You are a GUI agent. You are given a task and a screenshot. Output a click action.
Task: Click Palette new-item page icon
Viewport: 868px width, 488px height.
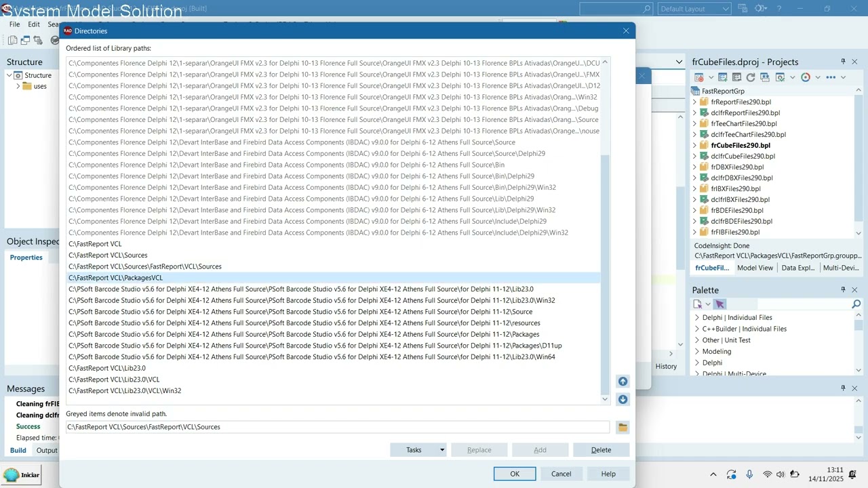pos(698,304)
